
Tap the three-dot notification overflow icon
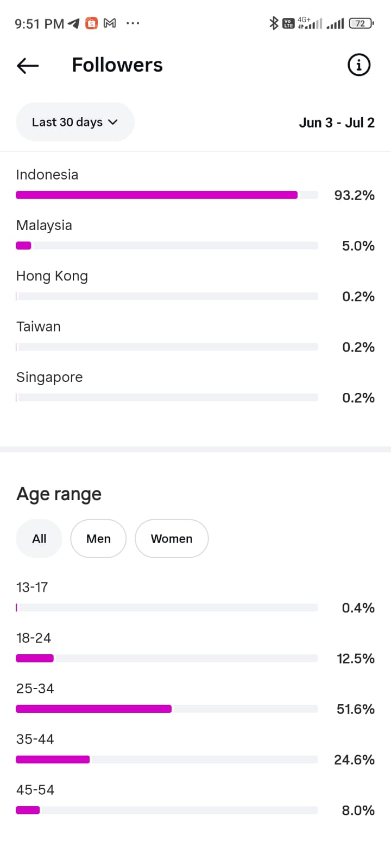pos(133,23)
